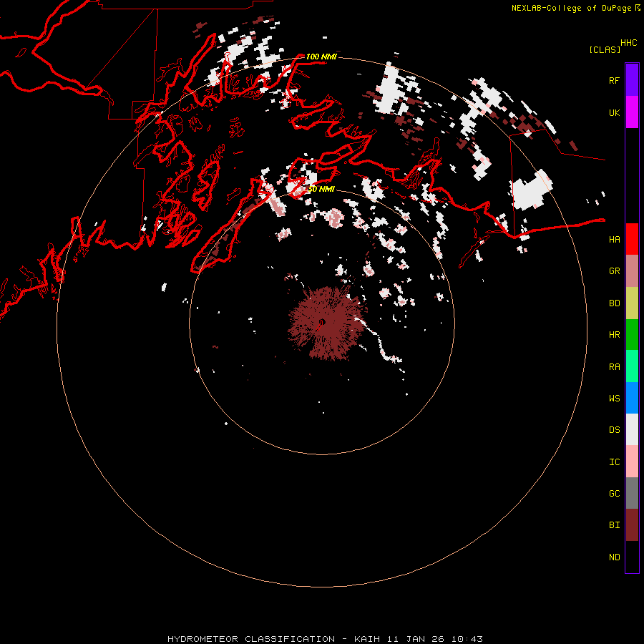Click the UK legend label
Viewport: 644px width, 644px height.
click(614, 112)
